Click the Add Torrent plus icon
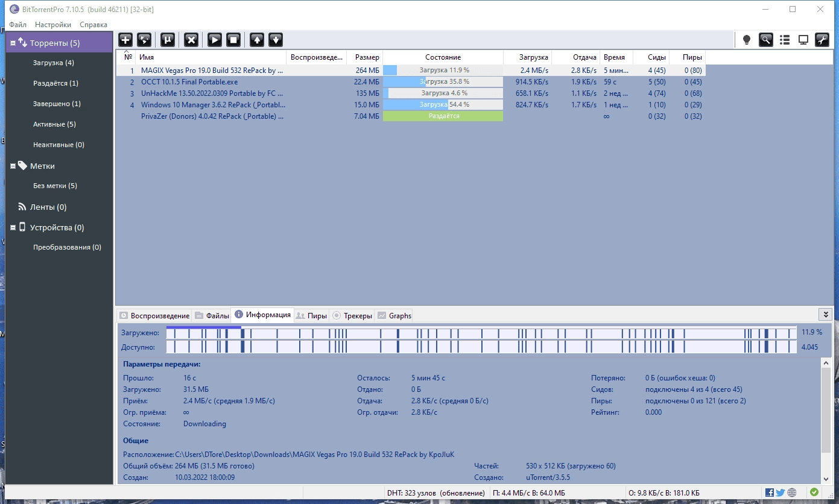This screenshot has width=839, height=504. coord(125,40)
